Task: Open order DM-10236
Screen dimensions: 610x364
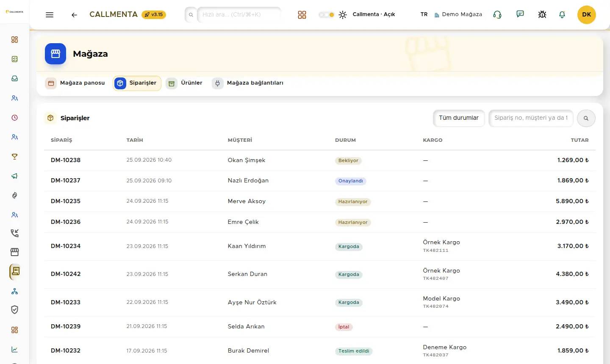Action: pyautogui.click(x=66, y=222)
